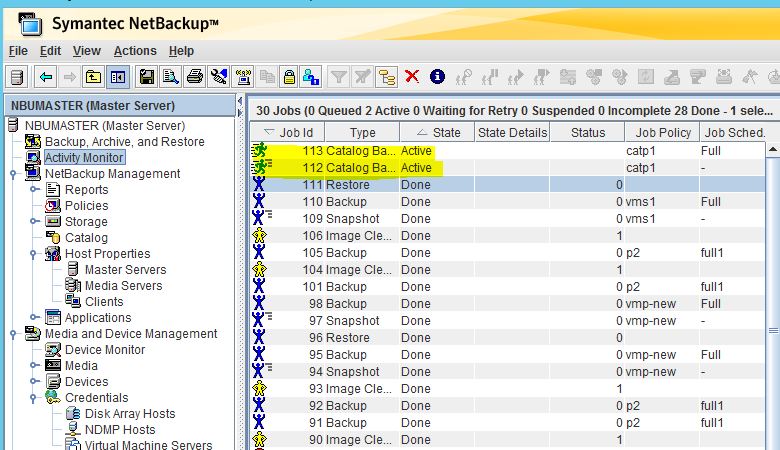
Task: Expand the Reports tree node
Action: click(x=33, y=189)
